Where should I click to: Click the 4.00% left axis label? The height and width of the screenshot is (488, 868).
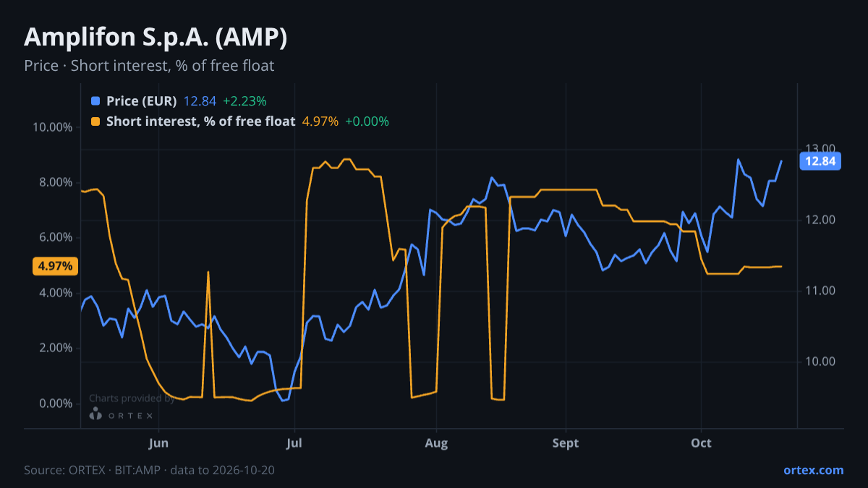(56, 293)
